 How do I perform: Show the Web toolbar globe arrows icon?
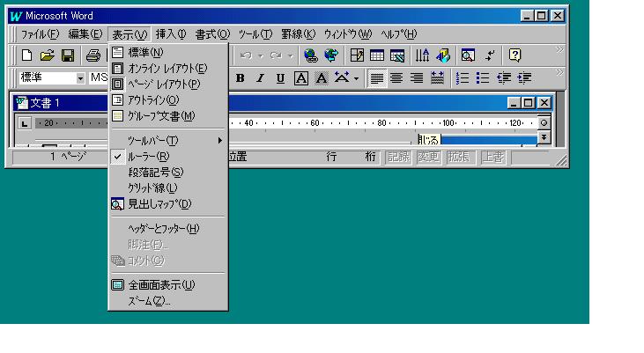click(331, 55)
